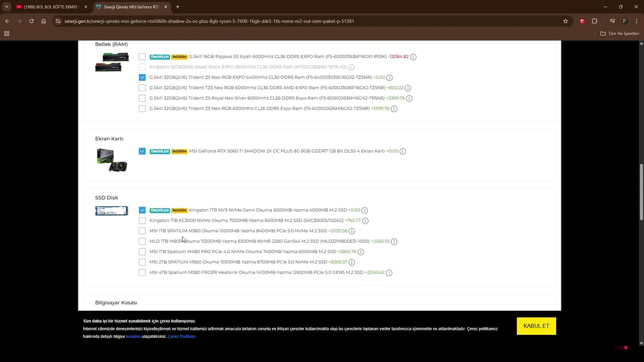Go to the browser home page icon
This screenshot has width=644, height=362.
44,21
